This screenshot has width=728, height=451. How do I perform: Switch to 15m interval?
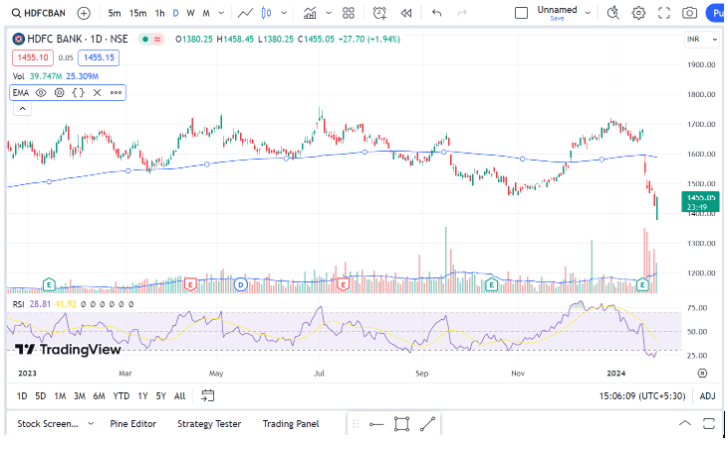[x=138, y=13]
